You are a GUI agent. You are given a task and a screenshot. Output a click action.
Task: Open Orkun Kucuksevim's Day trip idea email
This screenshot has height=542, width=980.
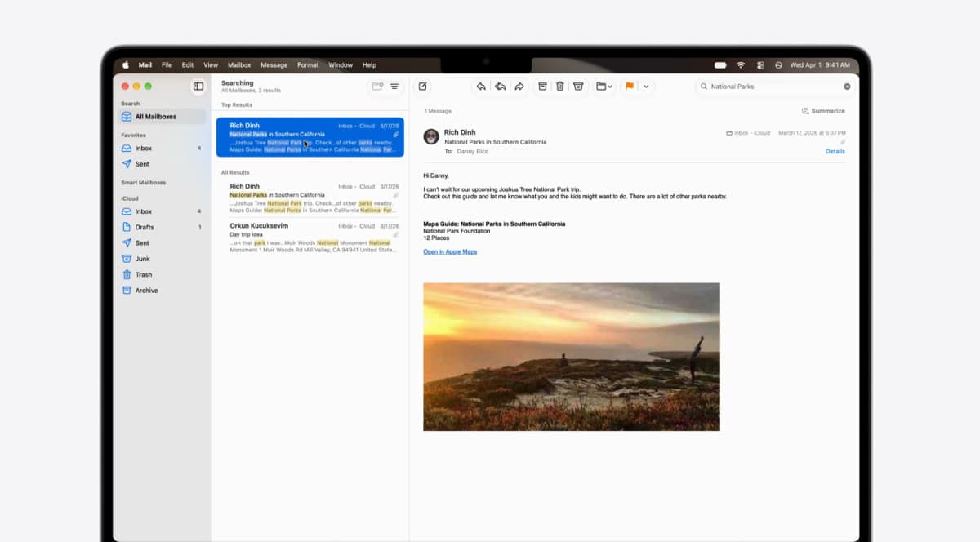(310, 235)
